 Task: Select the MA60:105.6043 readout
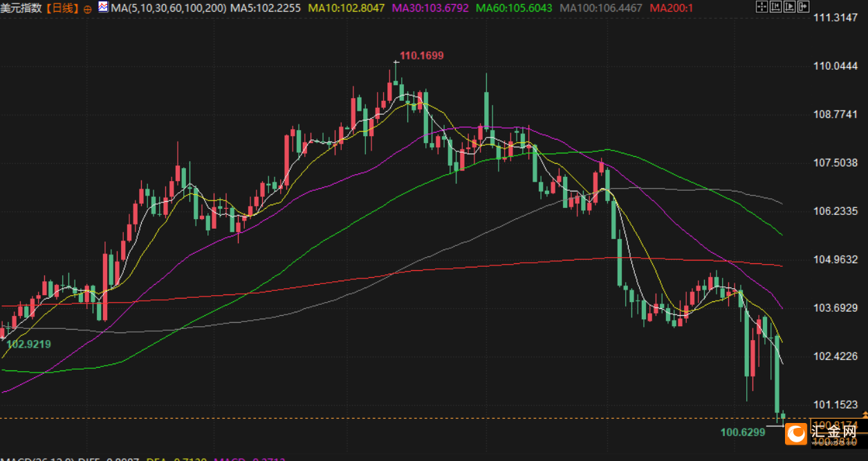coord(515,9)
